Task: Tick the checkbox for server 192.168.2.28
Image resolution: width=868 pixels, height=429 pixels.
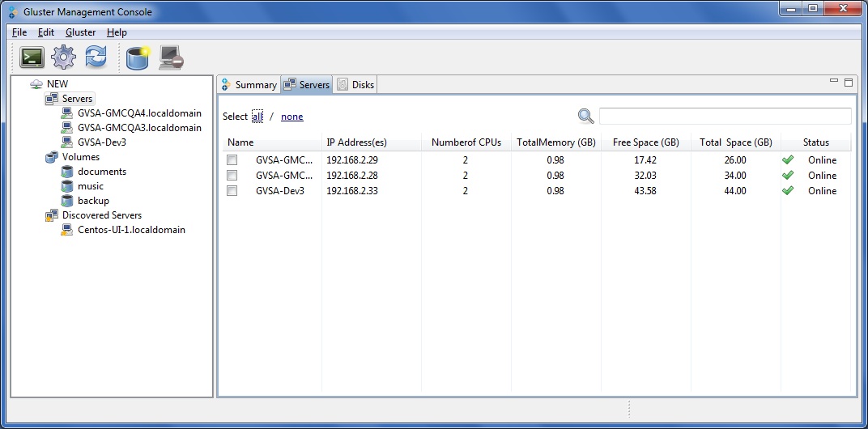Action: (x=232, y=176)
